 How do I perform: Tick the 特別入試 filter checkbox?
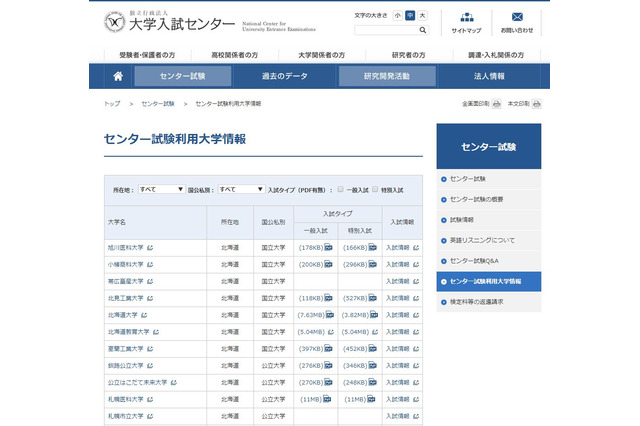[375, 189]
